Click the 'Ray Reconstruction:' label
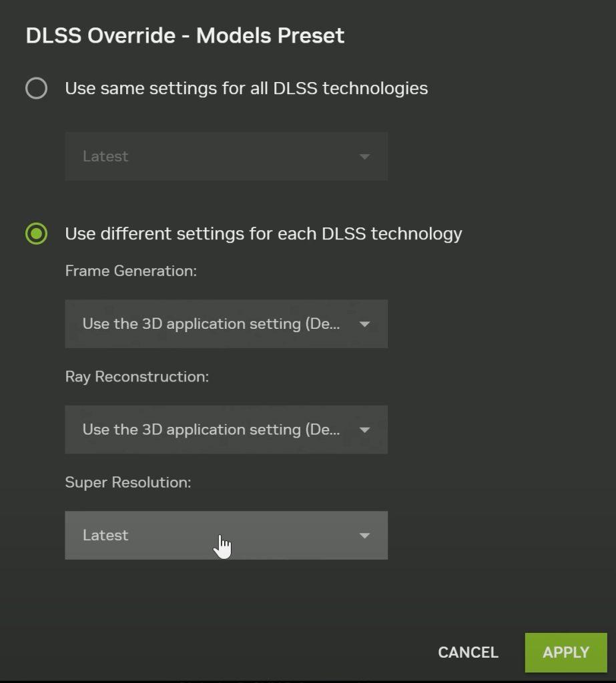 click(137, 377)
